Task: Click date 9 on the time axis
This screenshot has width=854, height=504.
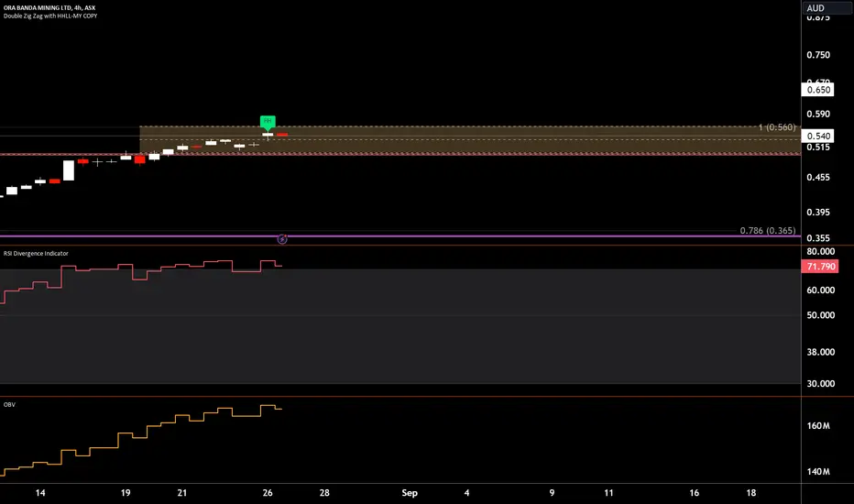Action: 552,493
